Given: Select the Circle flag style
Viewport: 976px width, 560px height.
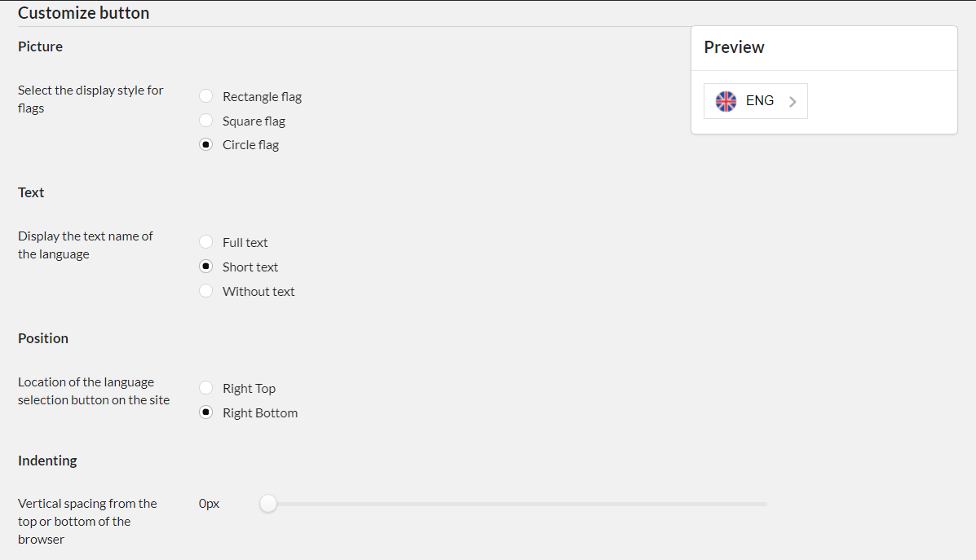Looking at the screenshot, I should 206,145.
